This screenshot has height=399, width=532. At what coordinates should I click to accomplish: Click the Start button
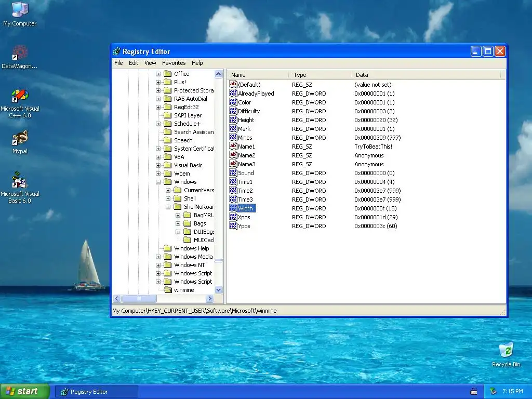(x=25, y=392)
